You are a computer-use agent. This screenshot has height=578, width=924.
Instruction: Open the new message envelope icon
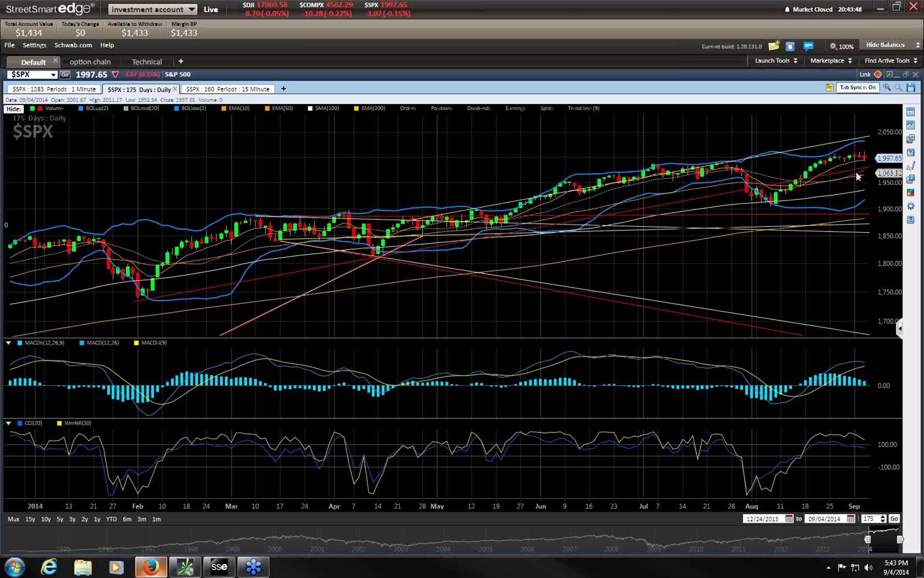click(x=773, y=46)
